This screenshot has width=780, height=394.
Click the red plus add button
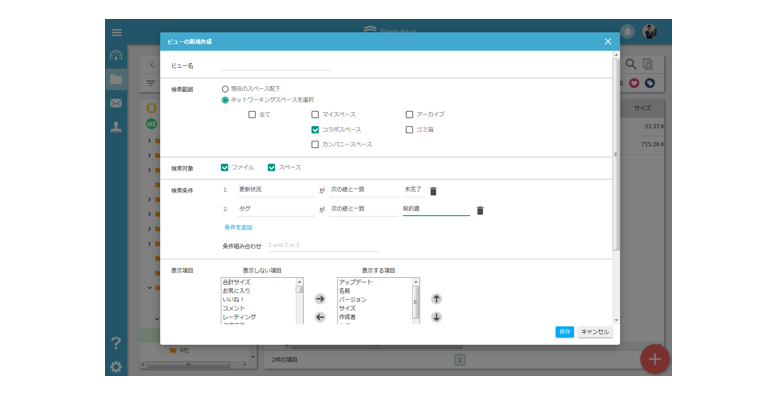click(655, 359)
